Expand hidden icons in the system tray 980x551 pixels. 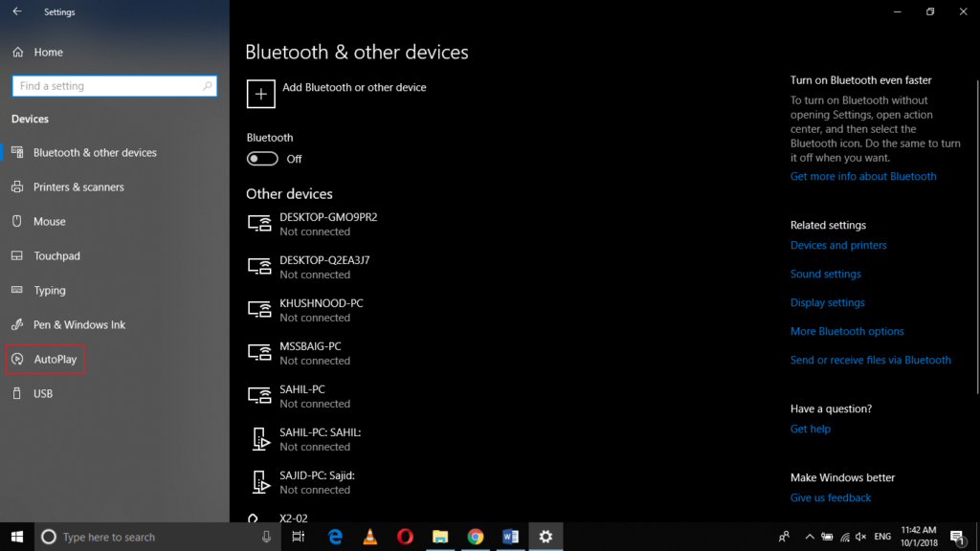click(809, 537)
